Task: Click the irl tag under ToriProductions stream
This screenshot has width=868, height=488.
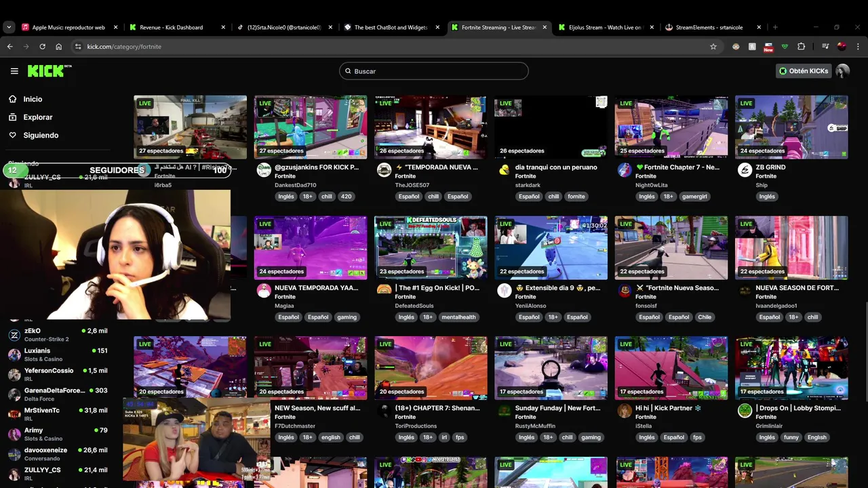Action: 444,437
